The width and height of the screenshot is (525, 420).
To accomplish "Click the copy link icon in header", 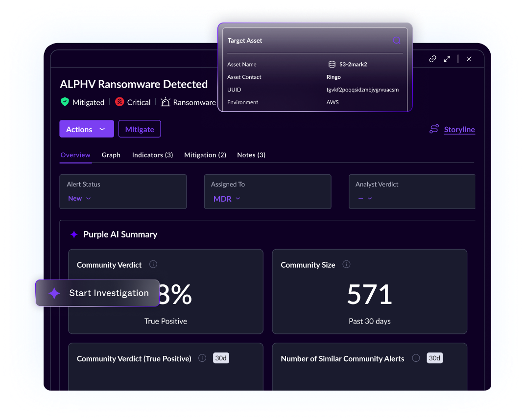I will point(432,59).
